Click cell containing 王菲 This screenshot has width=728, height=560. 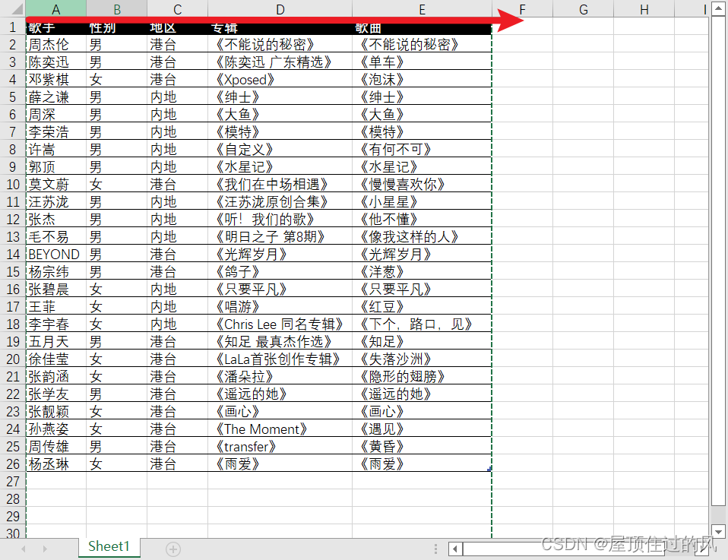(56, 306)
